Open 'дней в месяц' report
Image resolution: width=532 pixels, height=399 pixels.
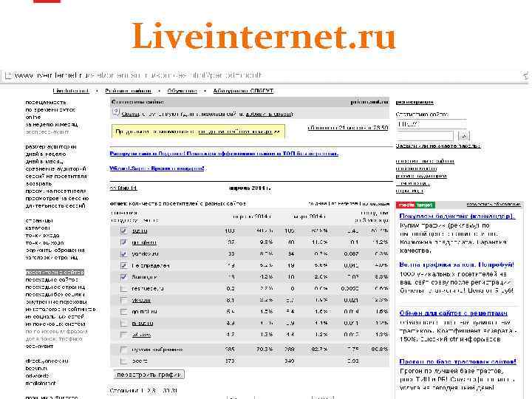(x=44, y=162)
